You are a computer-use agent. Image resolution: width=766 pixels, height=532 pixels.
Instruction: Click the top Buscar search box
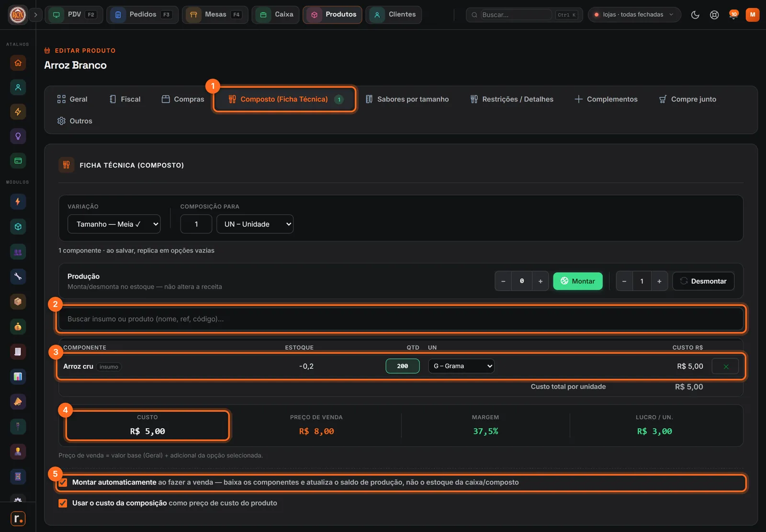pos(524,15)
